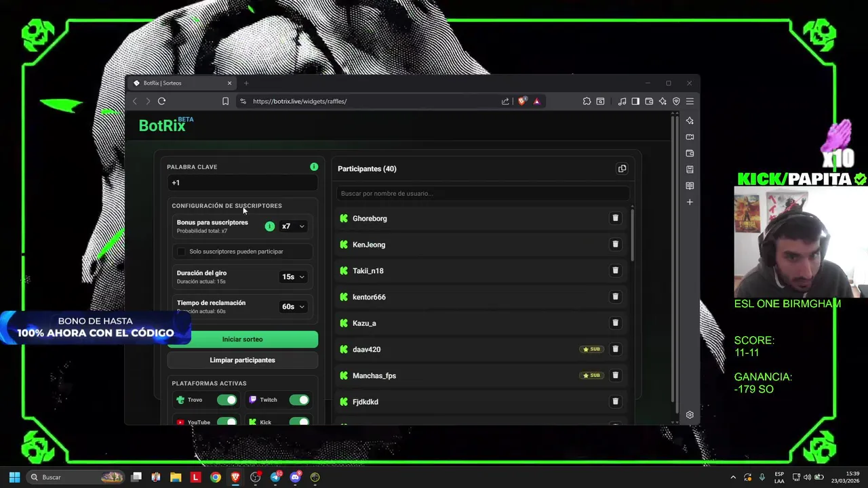The image size is (868, 488).
Task: Open File Explorer from the taskbar
Action: [x=176, y=477]
